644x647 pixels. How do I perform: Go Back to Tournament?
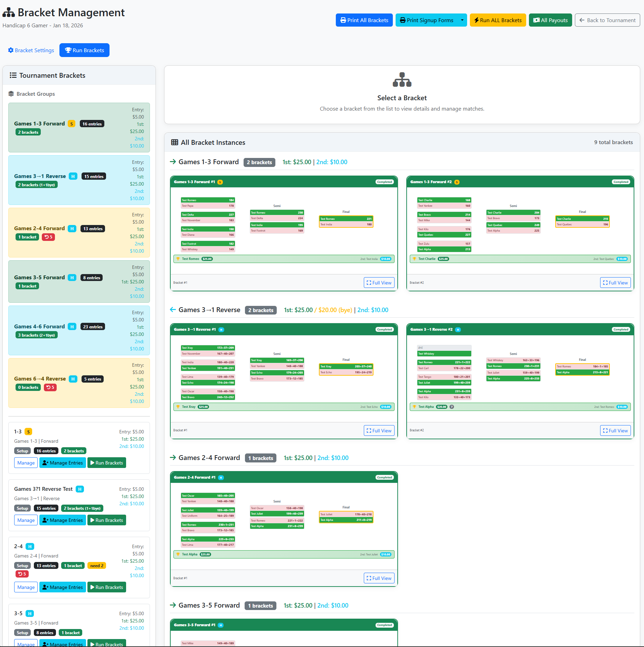607,20
